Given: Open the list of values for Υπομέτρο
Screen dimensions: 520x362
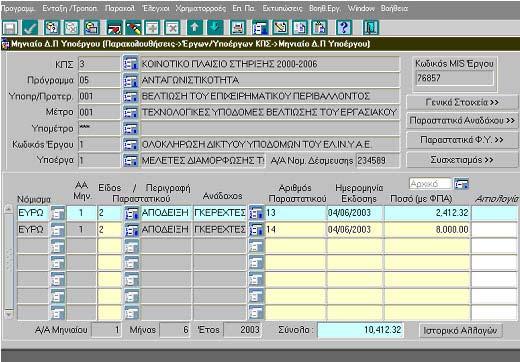Looking at the screenshot, I should point(130,128).
